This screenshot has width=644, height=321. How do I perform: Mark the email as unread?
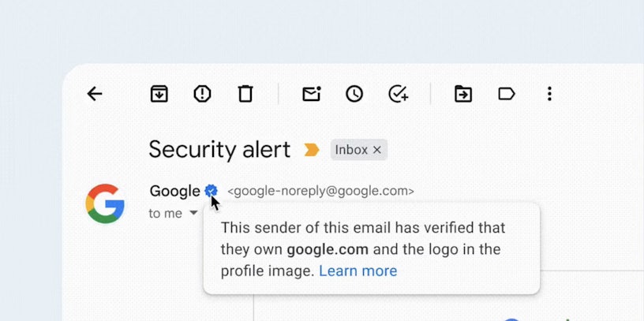tap(312, 95)
